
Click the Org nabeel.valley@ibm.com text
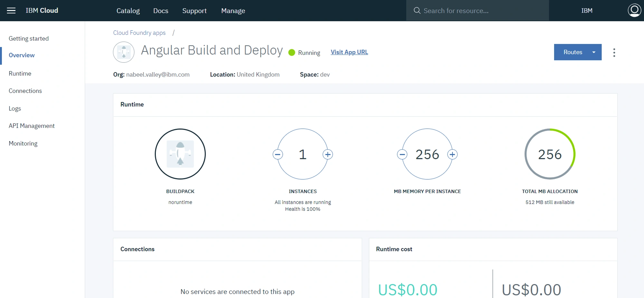[x=151, y=74]
